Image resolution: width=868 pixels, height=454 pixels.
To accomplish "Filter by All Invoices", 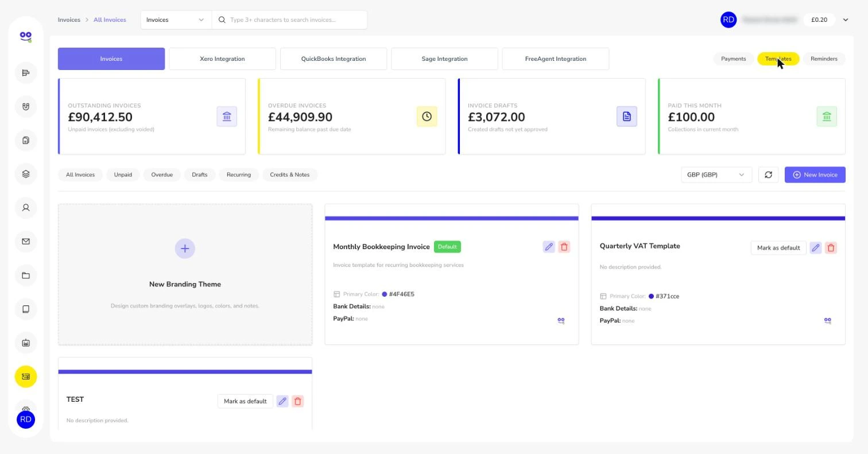I will pyautogui.click(x=80, y=174).
